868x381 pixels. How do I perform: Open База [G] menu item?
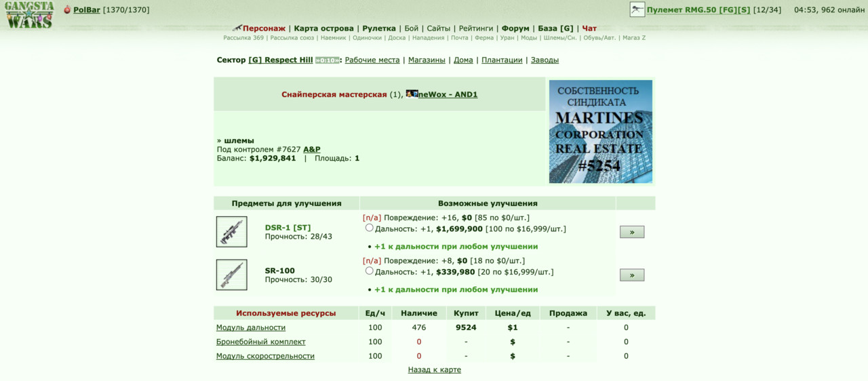(x=555, y=28)
